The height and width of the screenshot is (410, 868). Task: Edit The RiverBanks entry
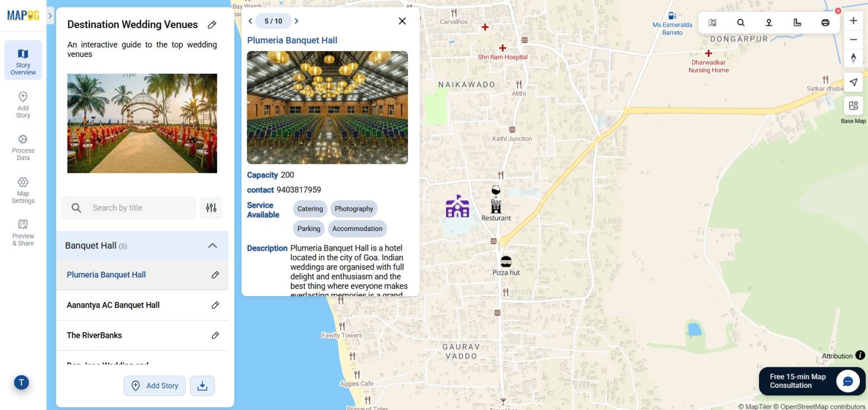pos(215,336)
